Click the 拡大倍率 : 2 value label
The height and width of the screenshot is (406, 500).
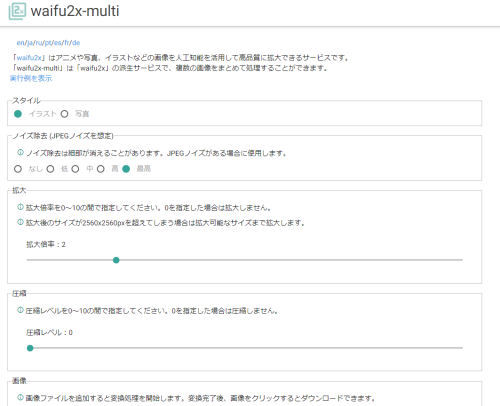click(x=46, y=244)
